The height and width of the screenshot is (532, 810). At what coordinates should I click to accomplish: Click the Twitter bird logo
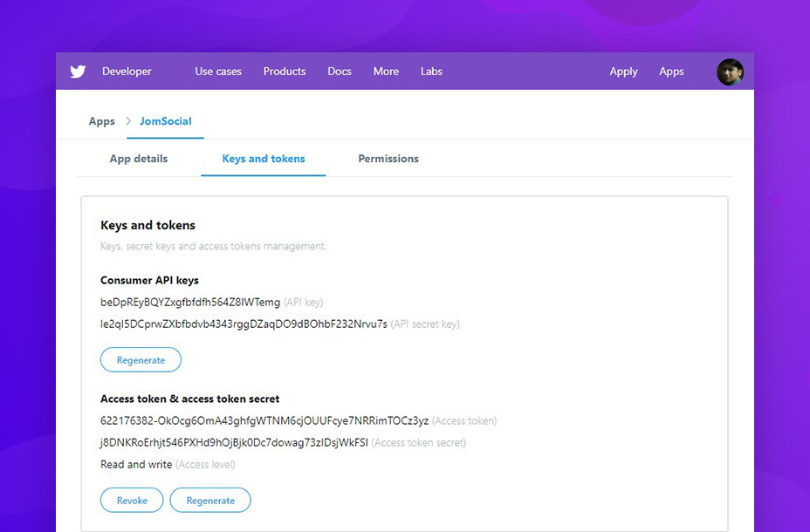pyautogui.click(x=78, y=72)
